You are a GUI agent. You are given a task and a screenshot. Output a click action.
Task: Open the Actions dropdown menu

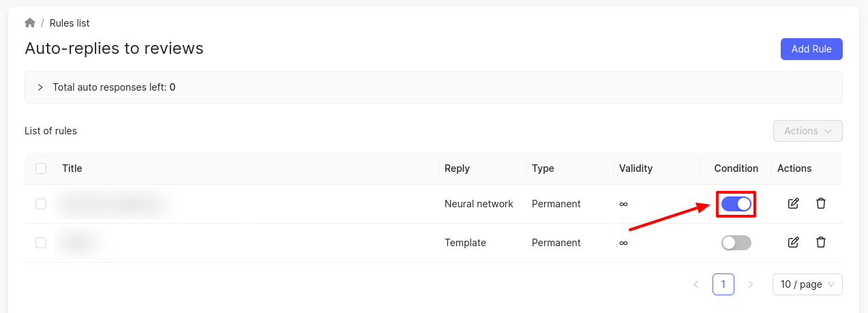coord(807,131)
